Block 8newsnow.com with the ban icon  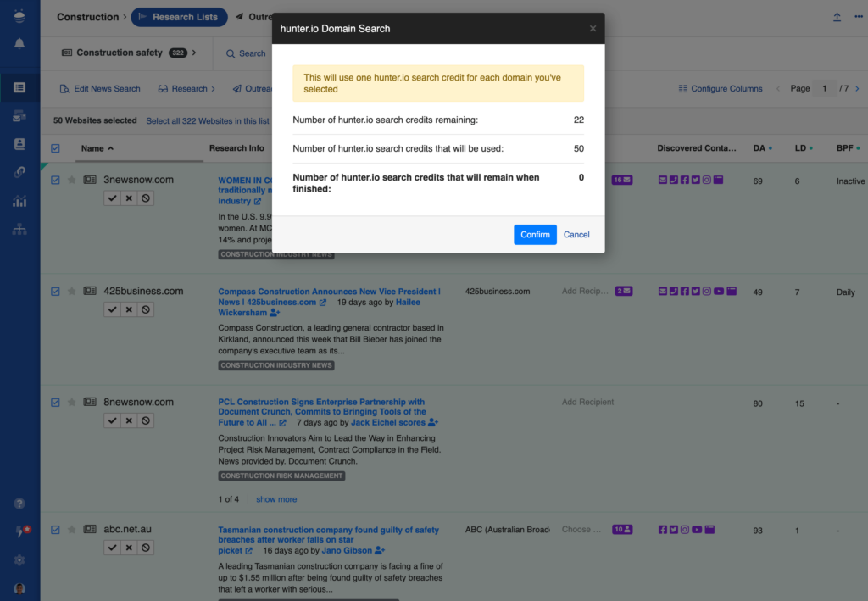146,420
